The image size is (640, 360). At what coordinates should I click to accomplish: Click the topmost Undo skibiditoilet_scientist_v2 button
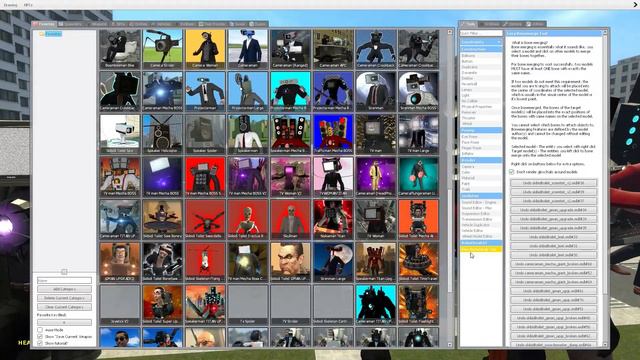[553, 183]
